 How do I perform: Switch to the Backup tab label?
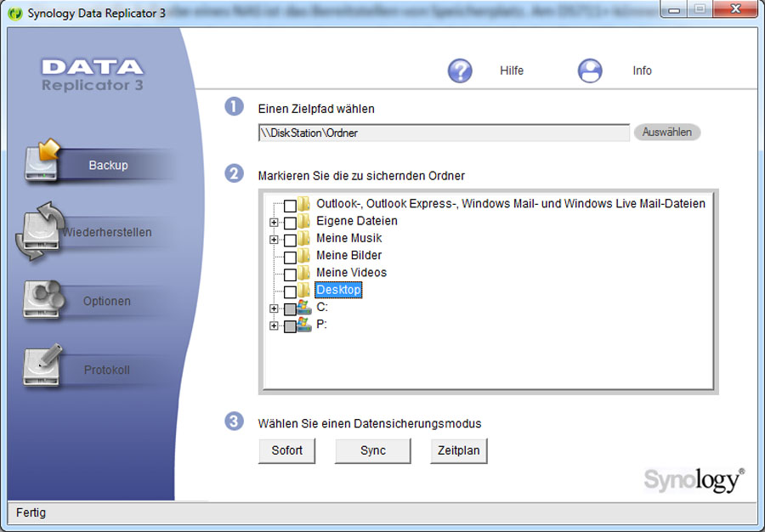pos(108,166)
